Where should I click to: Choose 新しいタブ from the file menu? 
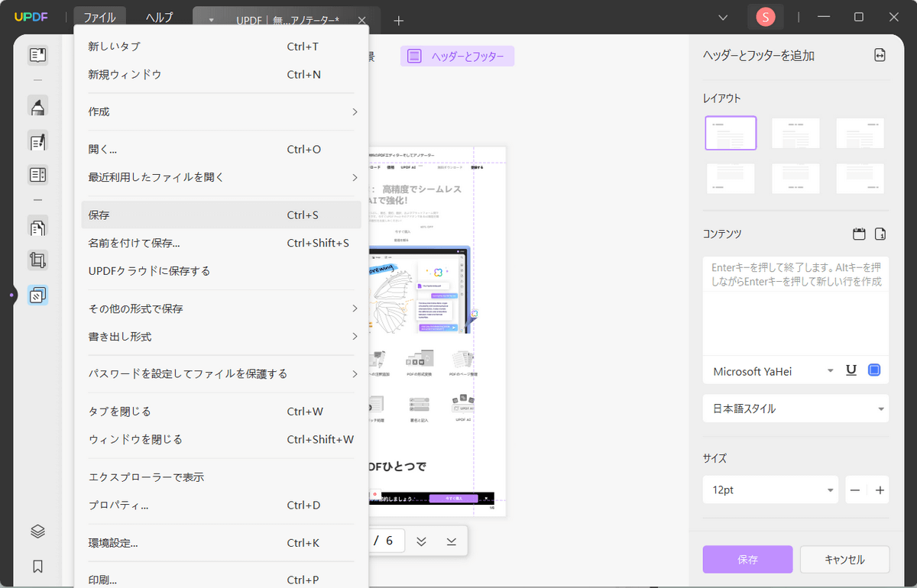point(221,47)
